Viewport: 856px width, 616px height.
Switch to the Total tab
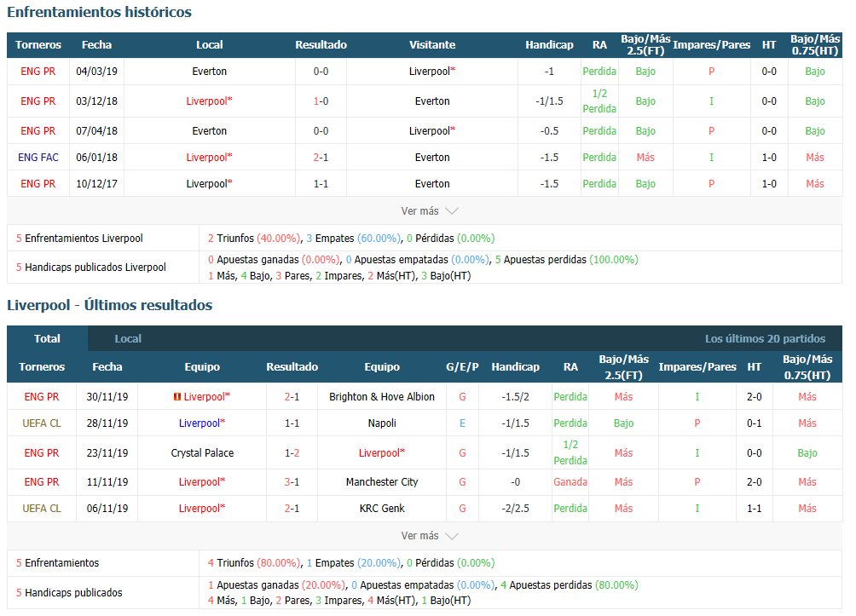47,338
